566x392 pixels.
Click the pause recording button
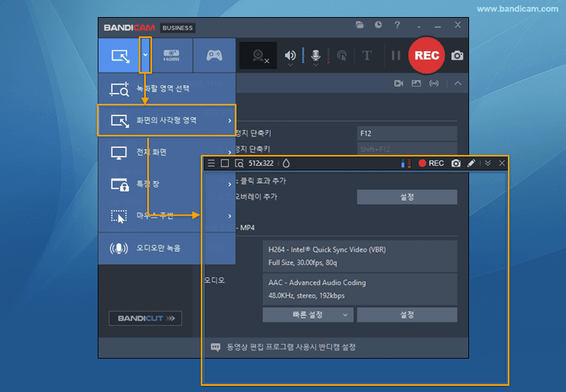[396, 56]
